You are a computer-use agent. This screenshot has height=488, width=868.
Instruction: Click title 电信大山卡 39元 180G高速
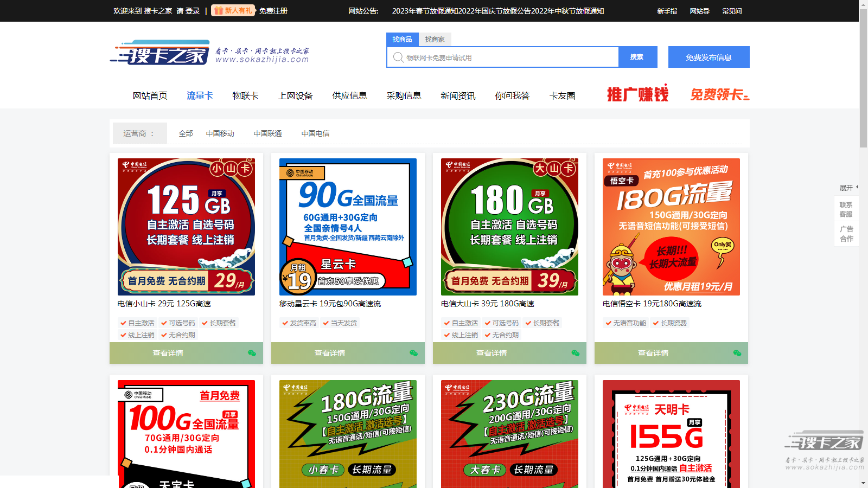point(488,304)
